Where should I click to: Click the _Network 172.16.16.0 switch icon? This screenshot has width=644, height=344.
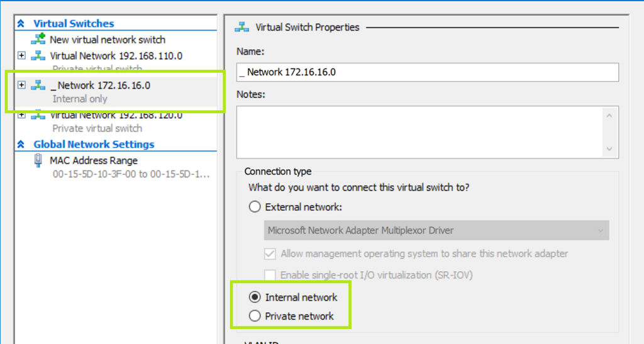(38, 86)
